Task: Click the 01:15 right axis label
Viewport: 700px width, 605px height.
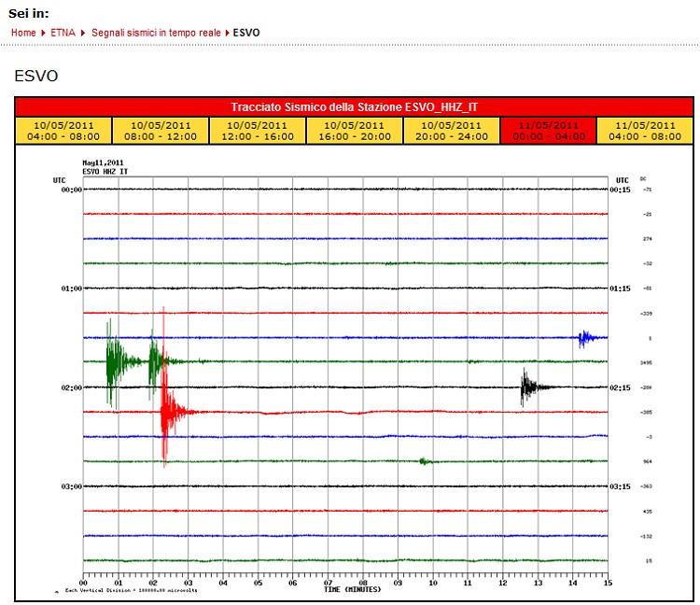Action: coord(620,288)
